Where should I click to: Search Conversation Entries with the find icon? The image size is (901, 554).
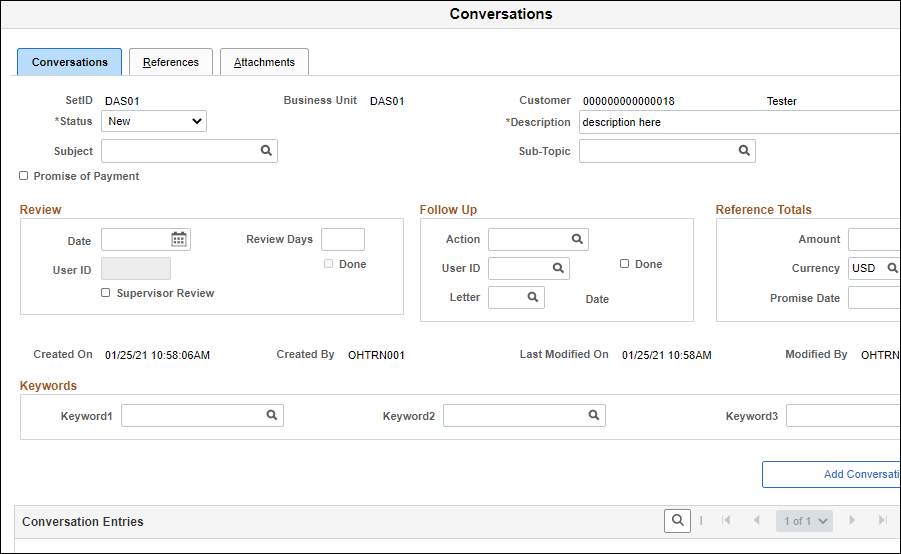pos(677,521)
